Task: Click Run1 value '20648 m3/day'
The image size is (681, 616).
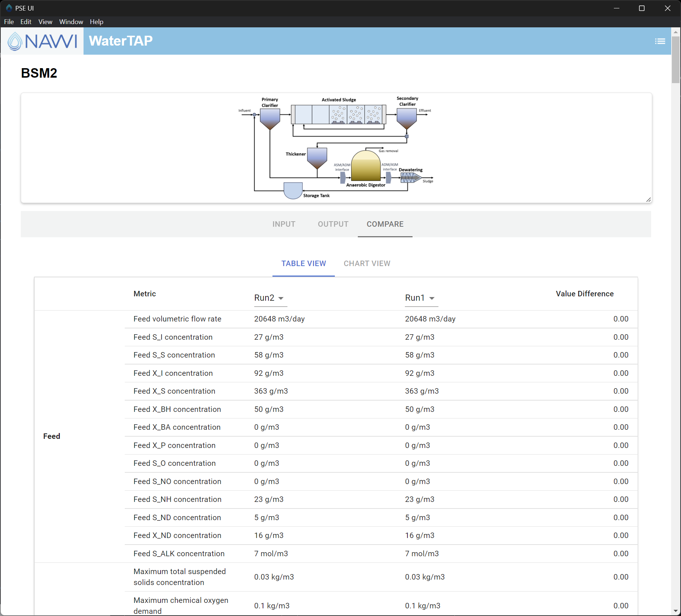Action: click(430, 319)
